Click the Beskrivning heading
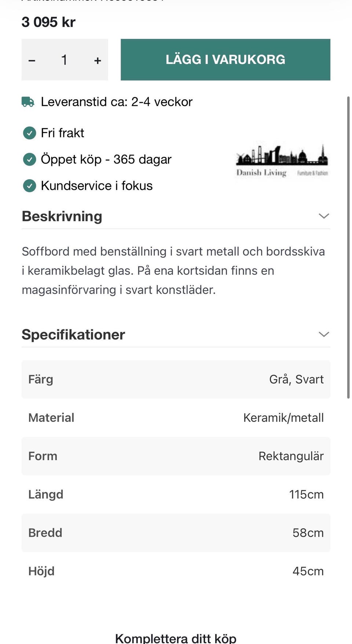The height and width of the screenshot is (644, 352). 62,216
